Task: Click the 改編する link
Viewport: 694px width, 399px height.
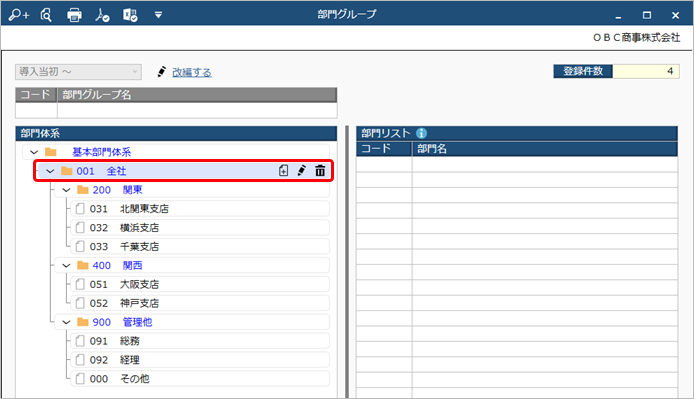Action: [192, 72]
